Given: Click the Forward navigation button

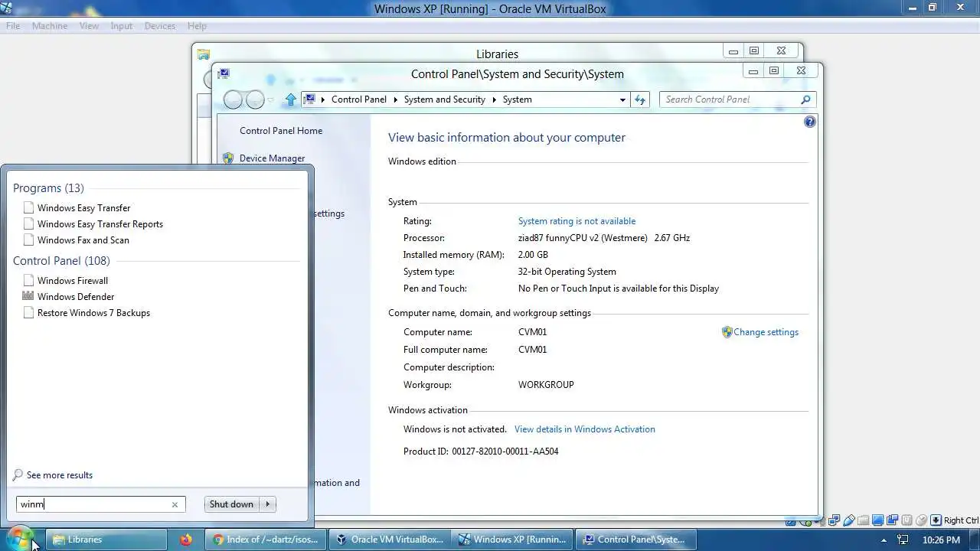Looking at the screenshot, I should [255, 99].
